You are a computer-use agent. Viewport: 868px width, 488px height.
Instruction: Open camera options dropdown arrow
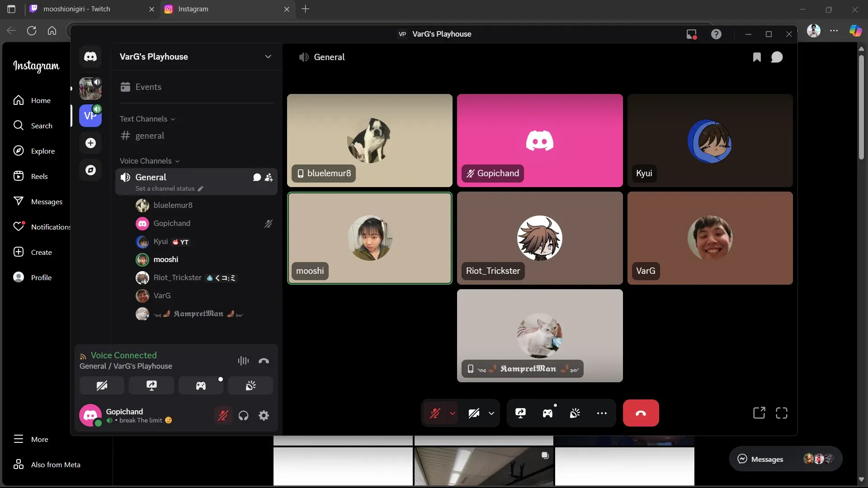click(491, 413)
